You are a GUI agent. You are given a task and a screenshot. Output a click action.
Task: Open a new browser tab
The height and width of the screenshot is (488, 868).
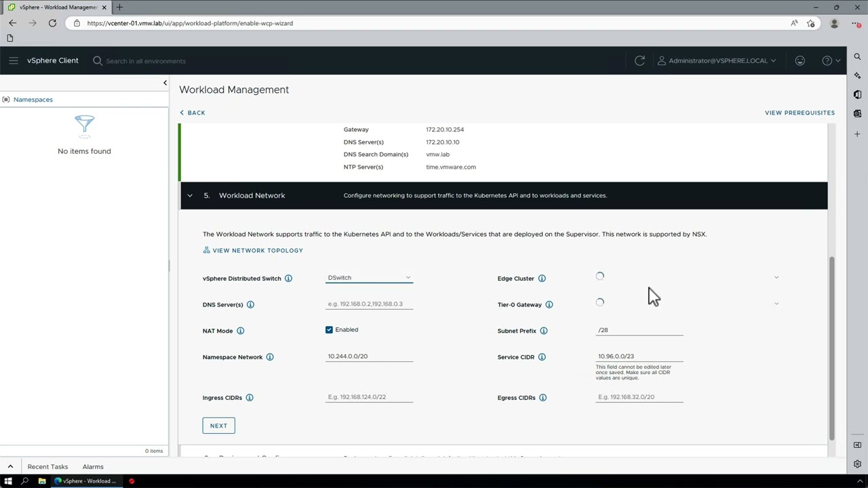click(x=119, y=7)
